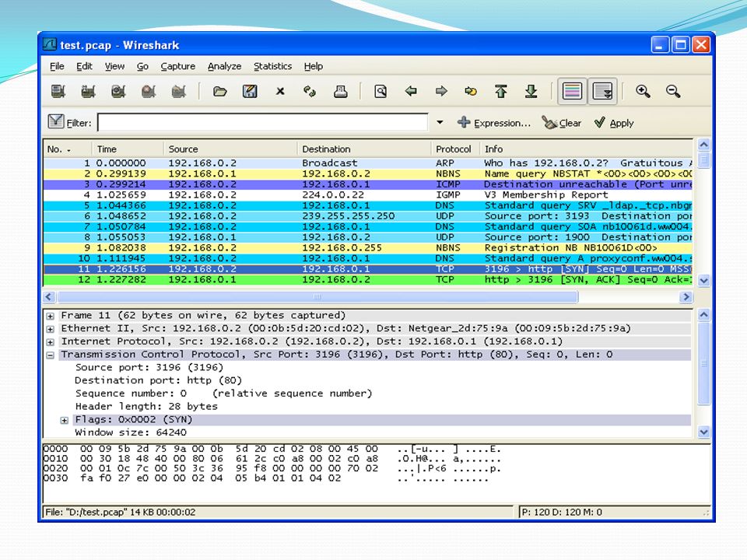Select packet 3 ICMP Destination unreachable row
The height and width of the screenshot is (560, 747).
point(368,184)
